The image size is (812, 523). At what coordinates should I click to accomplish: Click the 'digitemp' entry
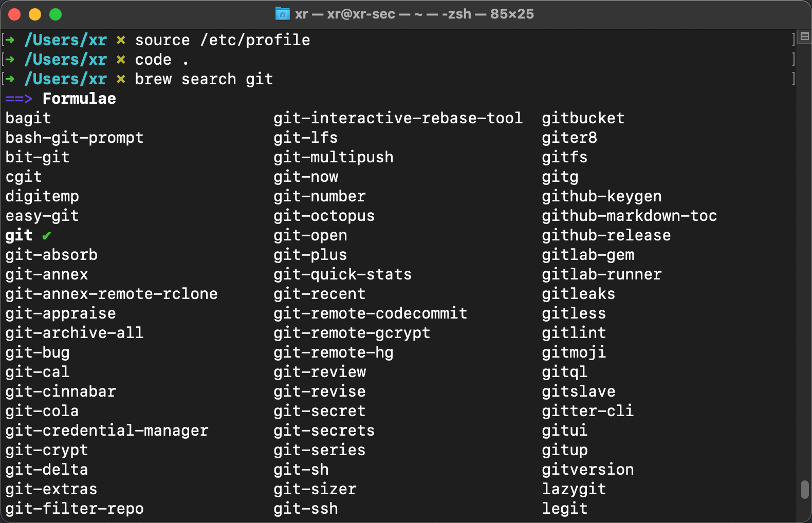coord(42,196)
